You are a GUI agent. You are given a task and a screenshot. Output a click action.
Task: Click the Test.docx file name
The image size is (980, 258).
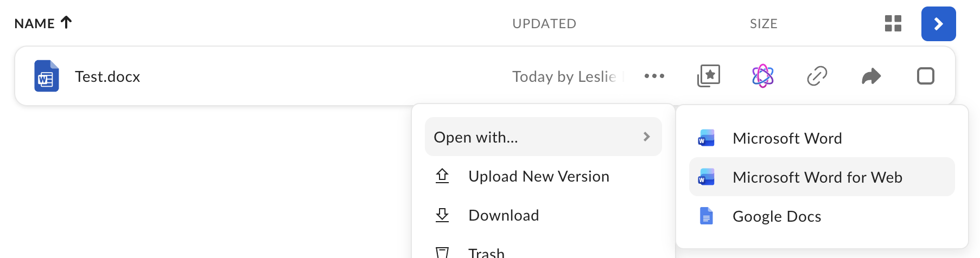[x=107, y=76]
